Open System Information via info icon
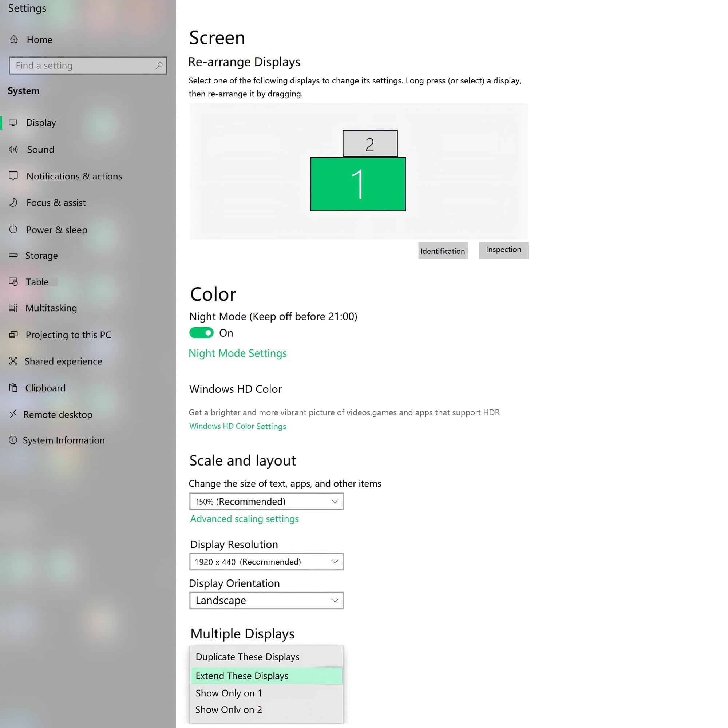 click(13, 440)
